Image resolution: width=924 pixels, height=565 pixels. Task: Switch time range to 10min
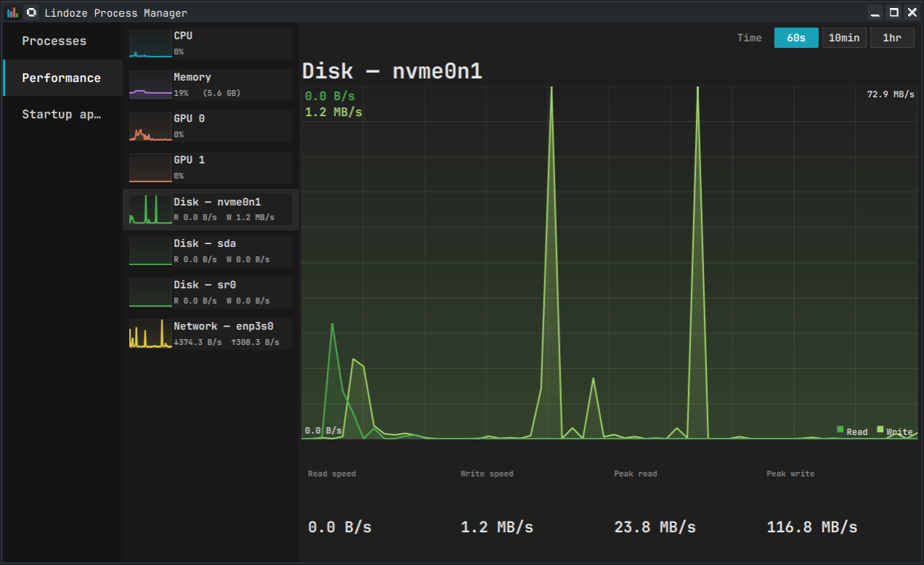coord(844,38)
